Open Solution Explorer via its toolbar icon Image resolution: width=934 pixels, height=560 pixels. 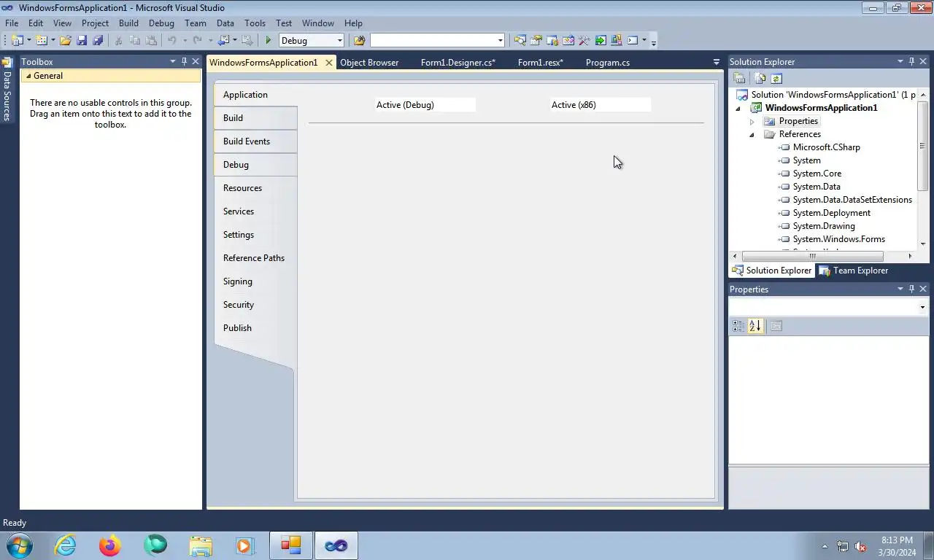click(520, 41)
